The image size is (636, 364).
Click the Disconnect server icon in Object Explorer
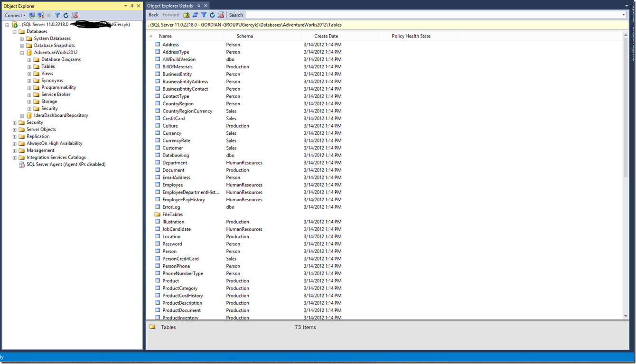(x=40, y=15)
